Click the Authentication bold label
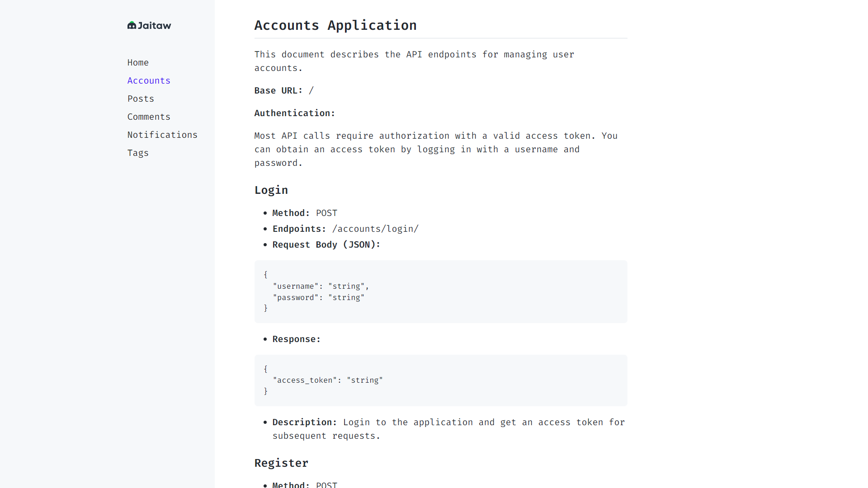 (294, 113)
